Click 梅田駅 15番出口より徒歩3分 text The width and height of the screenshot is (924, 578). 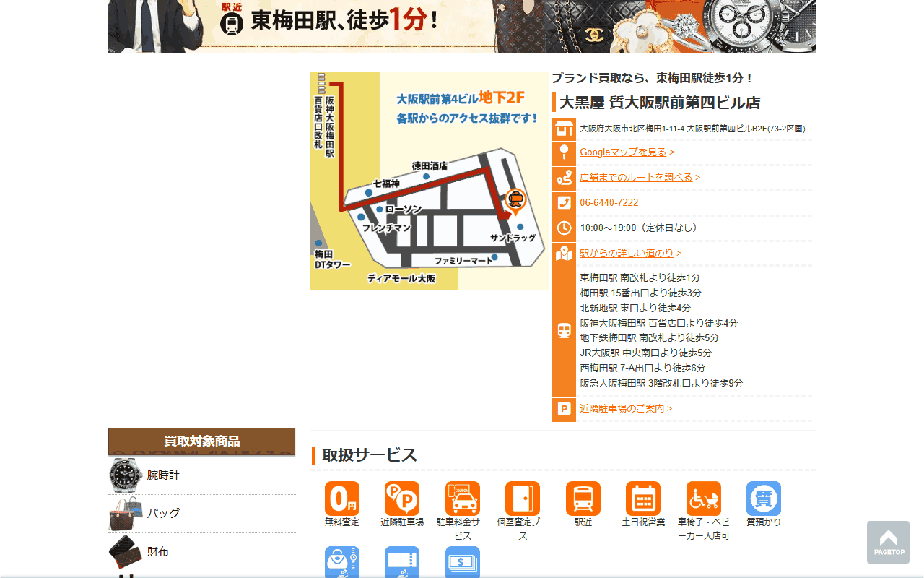(x=641, y=293)
